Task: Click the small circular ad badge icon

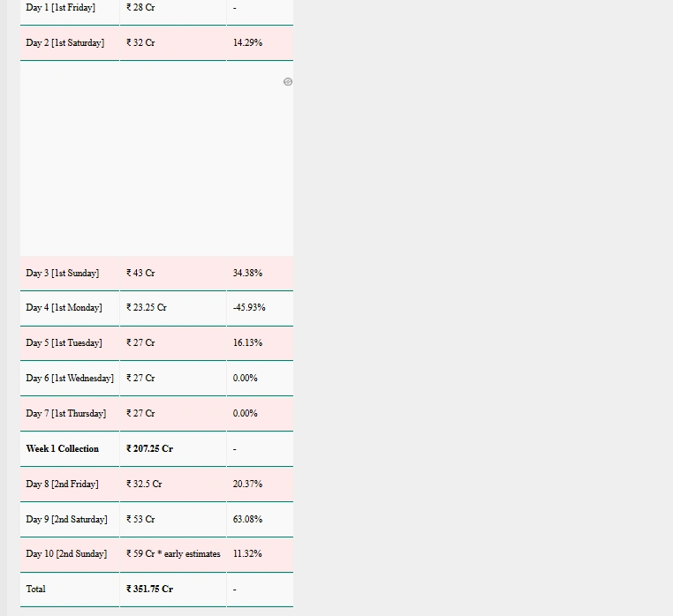Action: coord(288,82)
